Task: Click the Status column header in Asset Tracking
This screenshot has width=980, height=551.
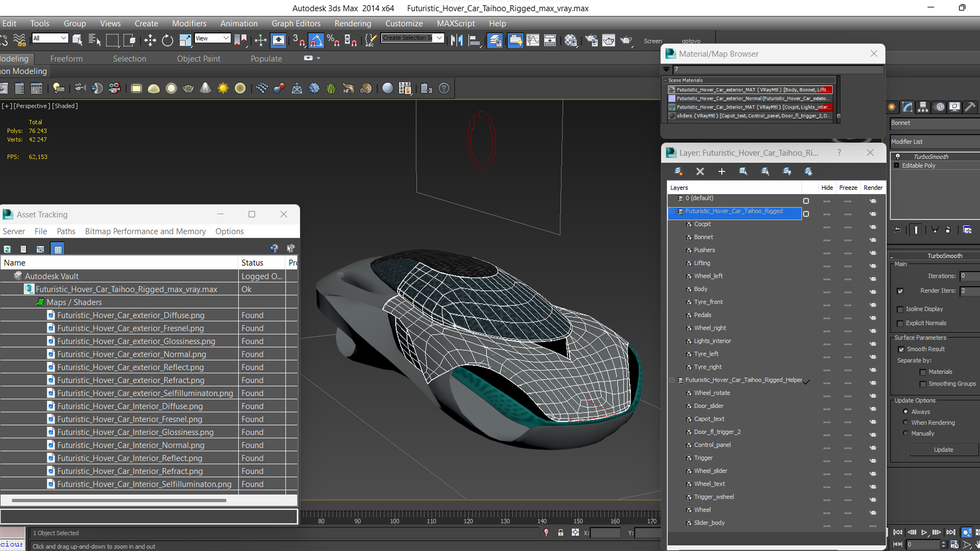Action: click(261, 263)
